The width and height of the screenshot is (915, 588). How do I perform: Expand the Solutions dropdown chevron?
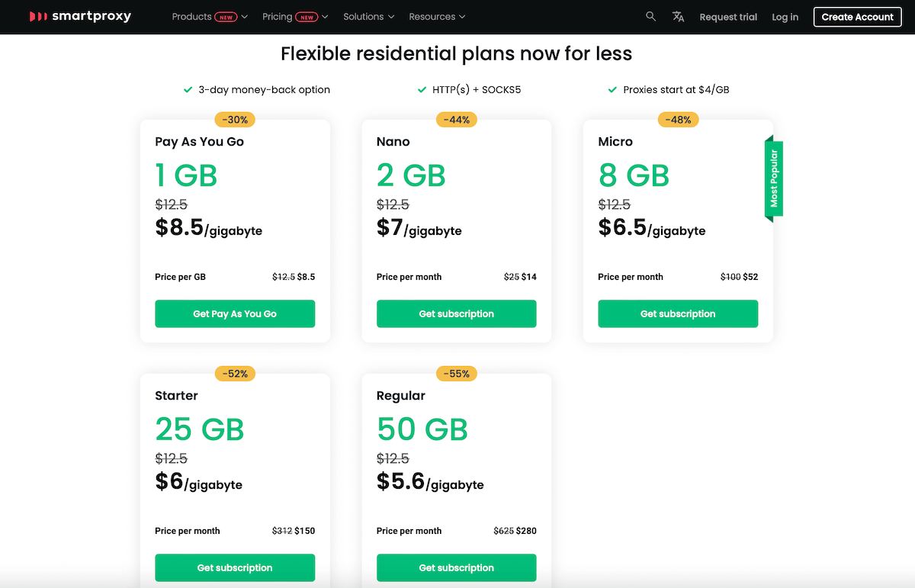point(391,17)
